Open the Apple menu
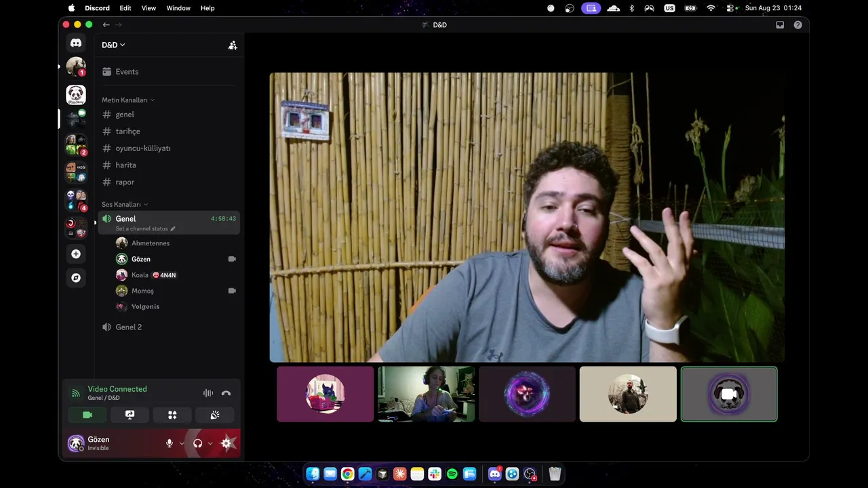The height and width of the screenshot is (488, 868). coord(71,8)
